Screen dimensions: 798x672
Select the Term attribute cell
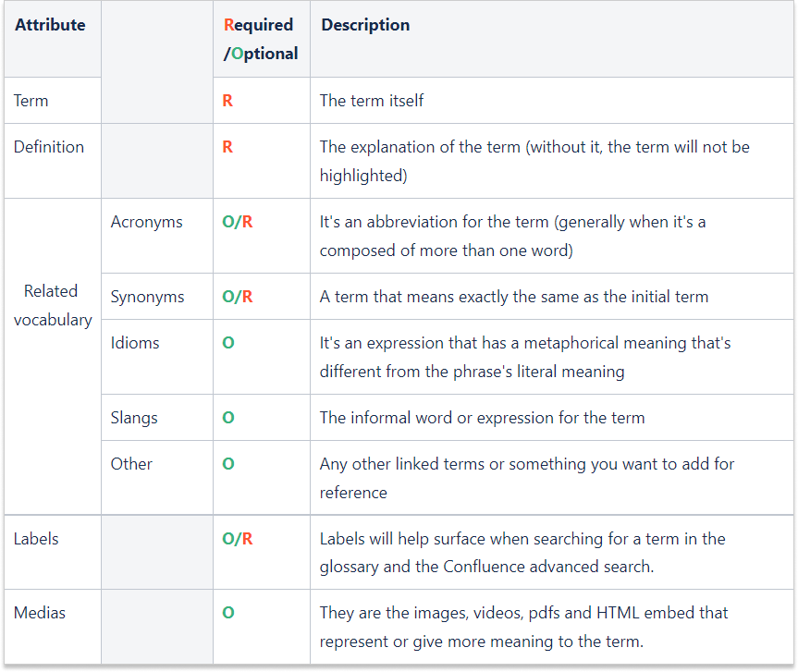[31, 100]
